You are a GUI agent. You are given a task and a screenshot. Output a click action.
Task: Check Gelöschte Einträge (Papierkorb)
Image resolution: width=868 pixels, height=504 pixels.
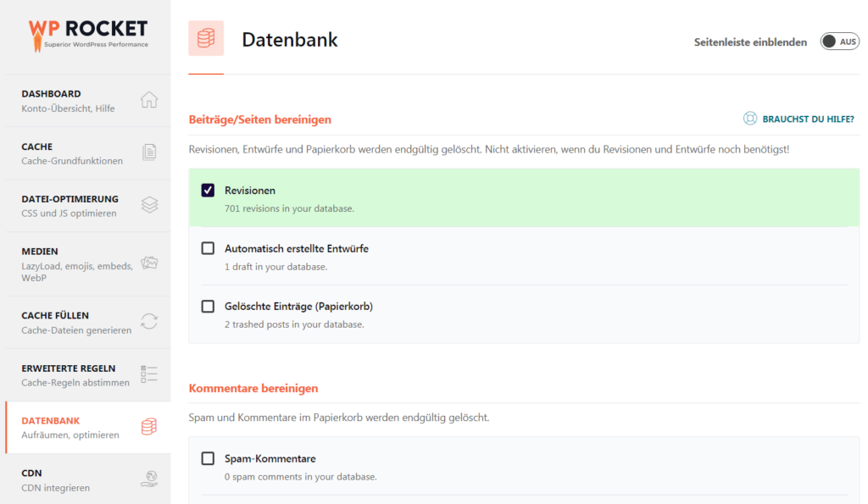(208, 306)
